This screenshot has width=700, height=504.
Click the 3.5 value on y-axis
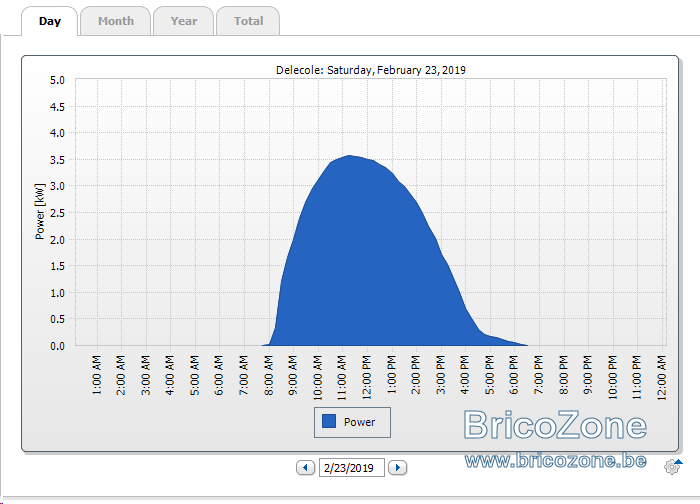click(x=57, y=160)
